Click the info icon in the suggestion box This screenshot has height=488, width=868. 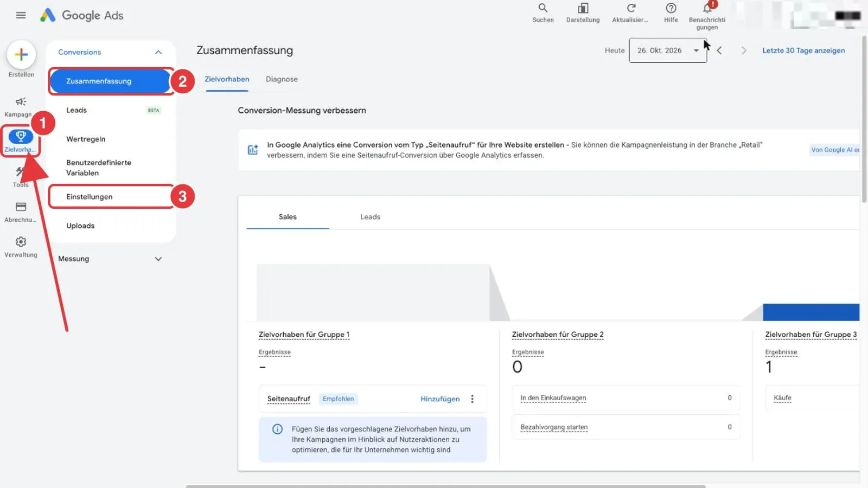click(277, 429)
